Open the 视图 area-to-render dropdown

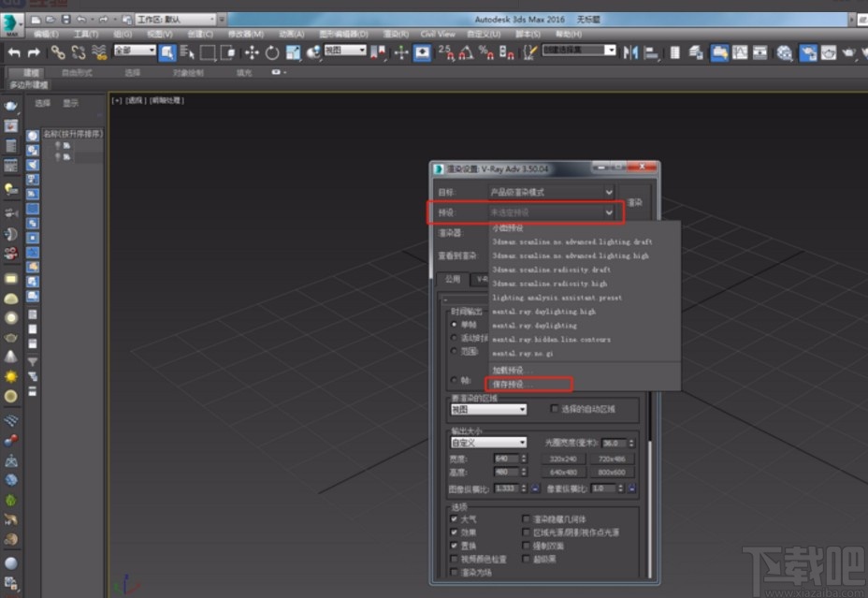pyautogui.click(x=521, y=408)
